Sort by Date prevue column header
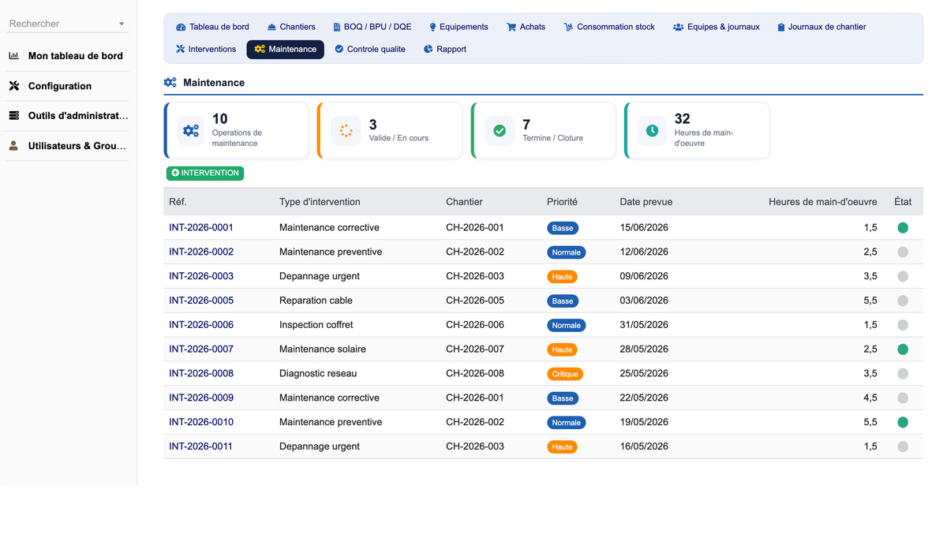The width and height of the screenshot is (947, 560). click(x=646, y=202)
